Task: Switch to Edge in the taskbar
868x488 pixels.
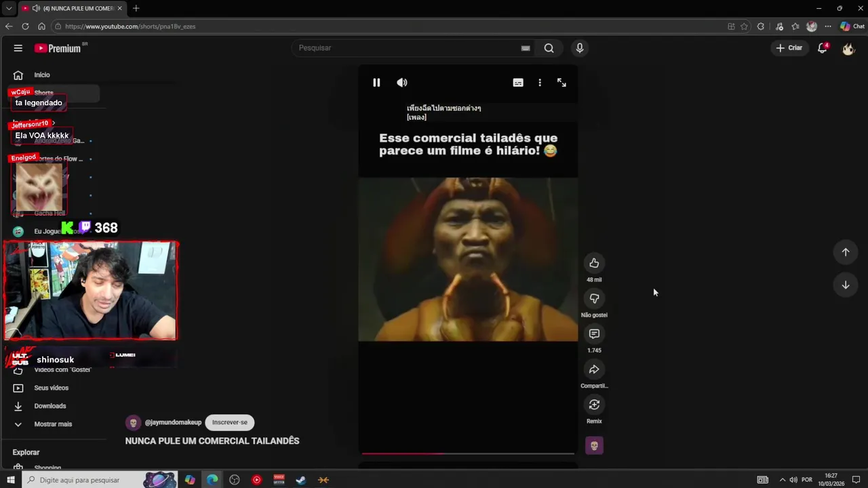Action: (212, 480)
